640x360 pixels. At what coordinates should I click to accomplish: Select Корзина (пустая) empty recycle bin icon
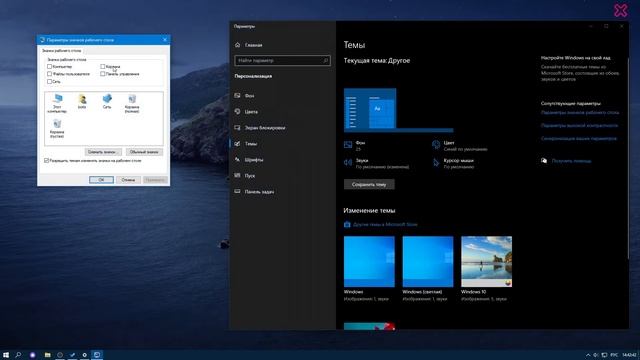(57, 124)
